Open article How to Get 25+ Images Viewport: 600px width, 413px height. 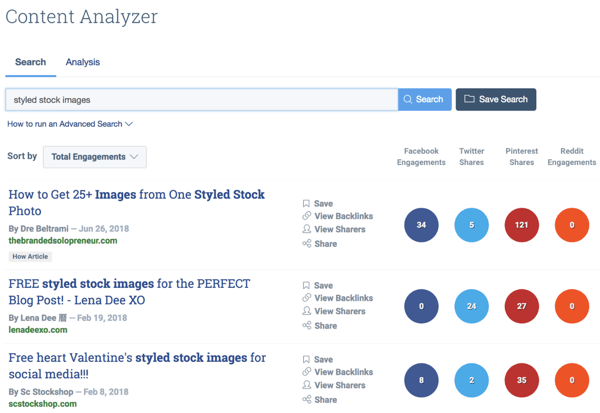click(x=137, y=202)
